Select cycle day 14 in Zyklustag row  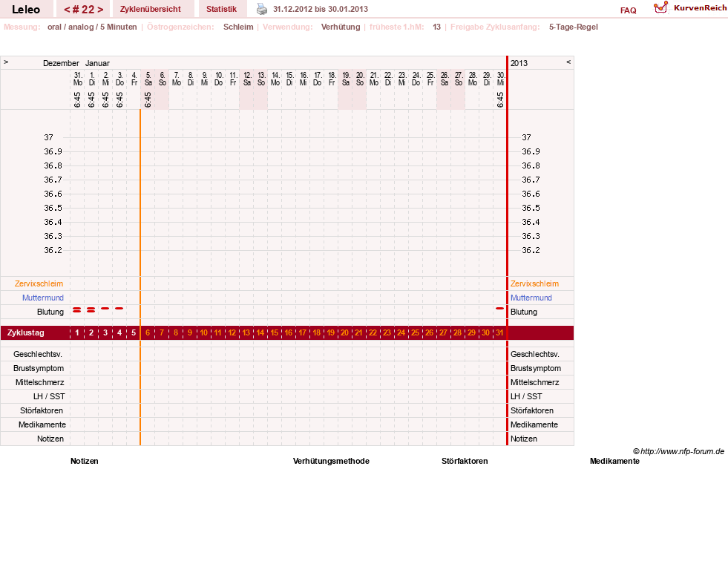click(260, 332)
